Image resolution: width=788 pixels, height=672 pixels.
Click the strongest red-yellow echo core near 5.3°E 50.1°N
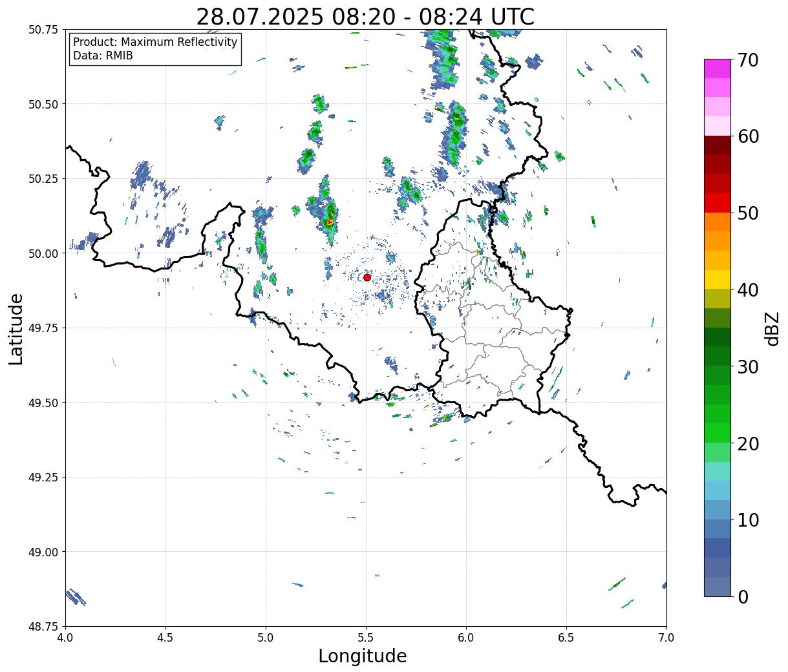pyautogui.click(x=330, y=222)
